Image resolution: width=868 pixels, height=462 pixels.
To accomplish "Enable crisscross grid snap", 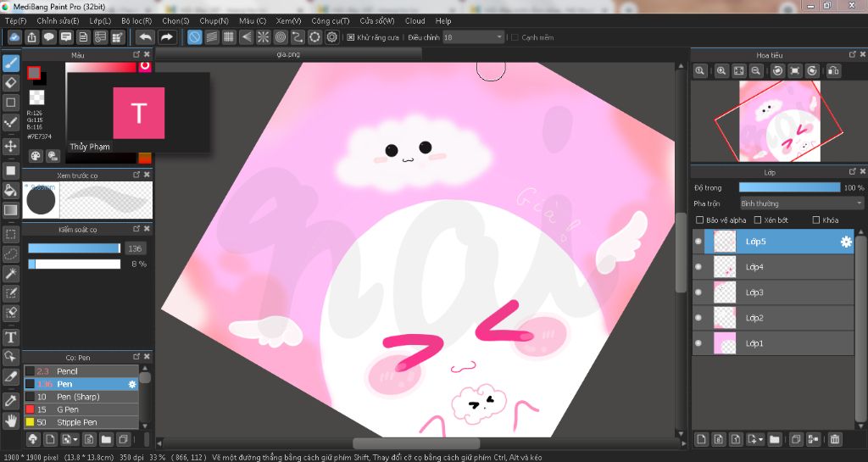I will pos(229,37).
